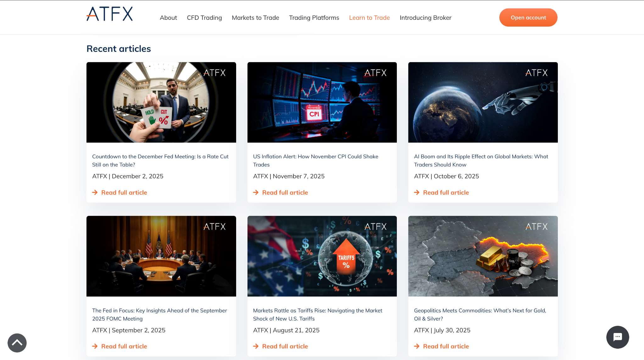Click title 'Countdown to the December Fed Meeting'
644x360 pixels.
[x=160, y=161]
